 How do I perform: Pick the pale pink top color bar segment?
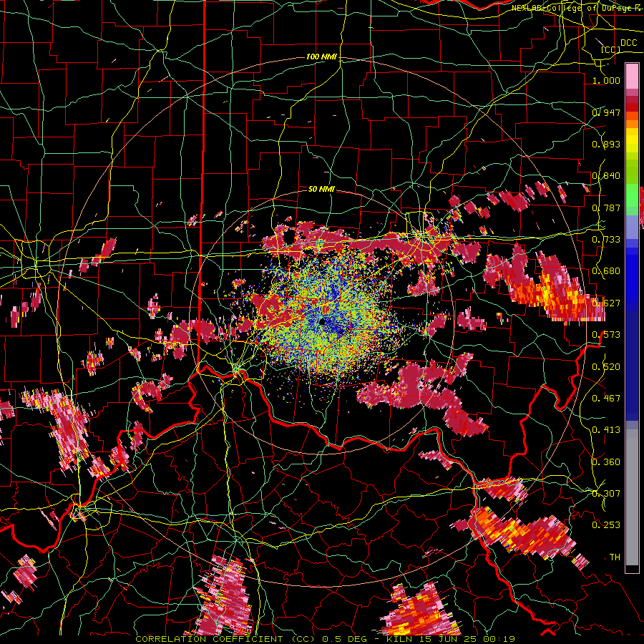(x=632, y=76)
